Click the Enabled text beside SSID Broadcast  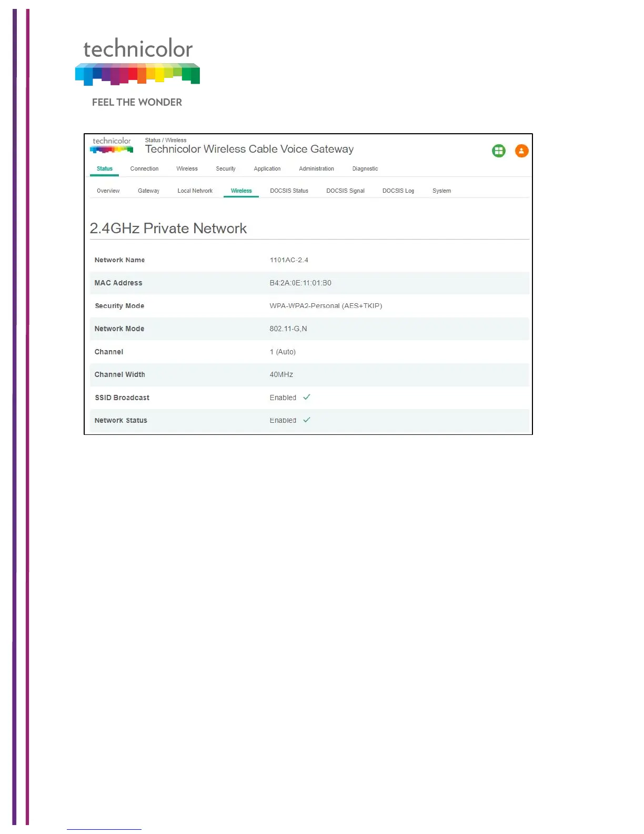click(x=283, y=398)
